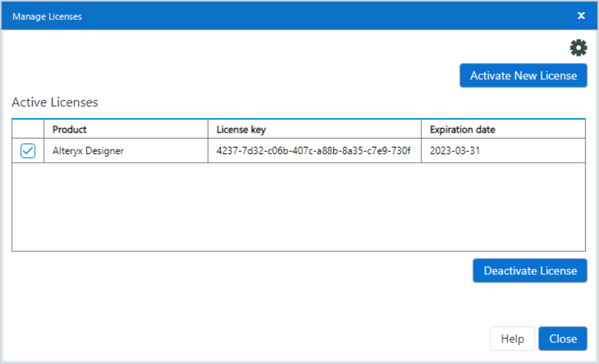Image resolution: width=599 pixels, height=364 pixels.
Task: Open Help for license management
Action: (x=512, y=338)
